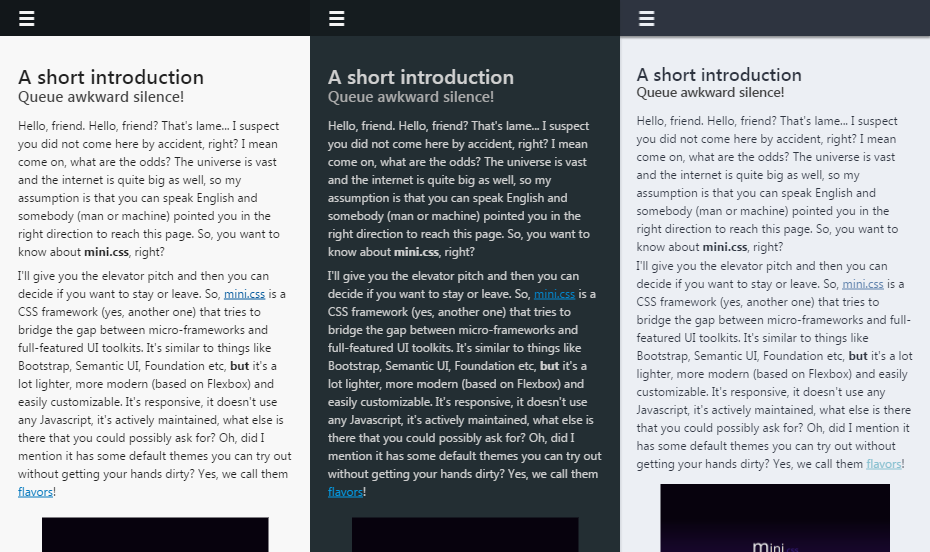
Task: Click the image at the bottom of the middle panel
Action: click(x=465, y=535)
